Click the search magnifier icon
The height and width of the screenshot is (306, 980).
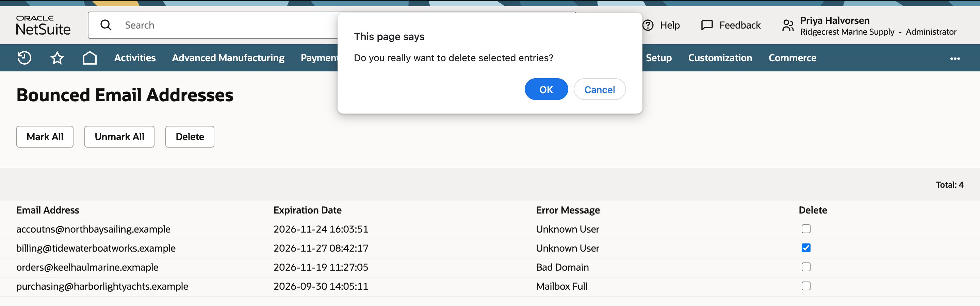click(106, 25)
